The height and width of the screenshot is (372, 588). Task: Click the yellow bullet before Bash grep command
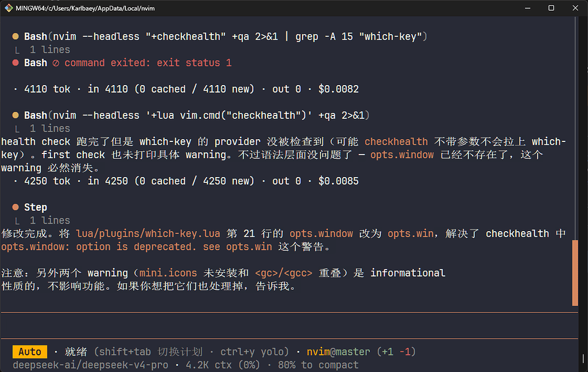point(16,36)
